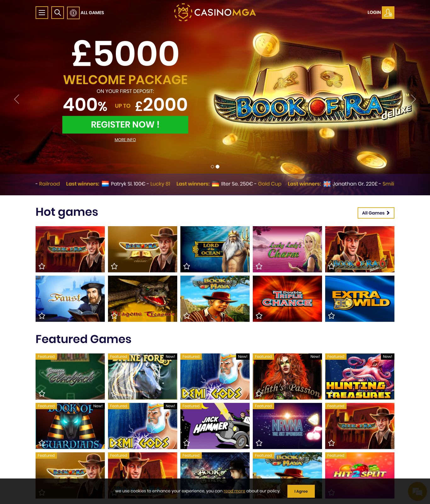
Task: Open All Games button with chevron
Action: pos(376,213)
